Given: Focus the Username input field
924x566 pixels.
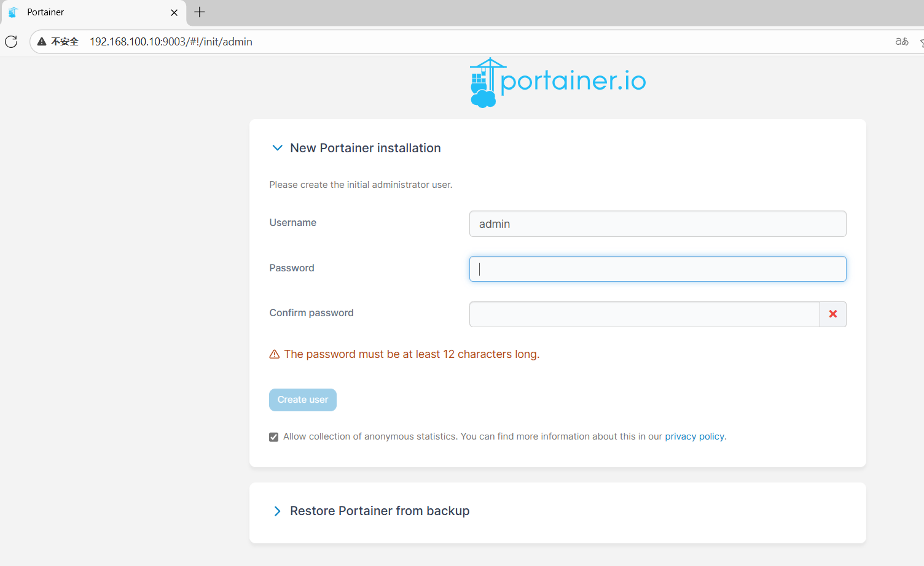Looking at the screenshot, I should [x=657, y=224].
